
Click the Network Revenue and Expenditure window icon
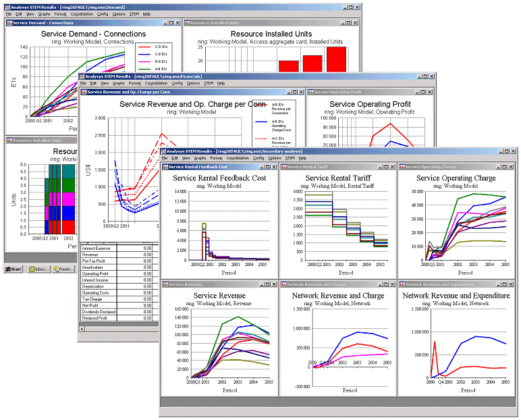[402, 284]
